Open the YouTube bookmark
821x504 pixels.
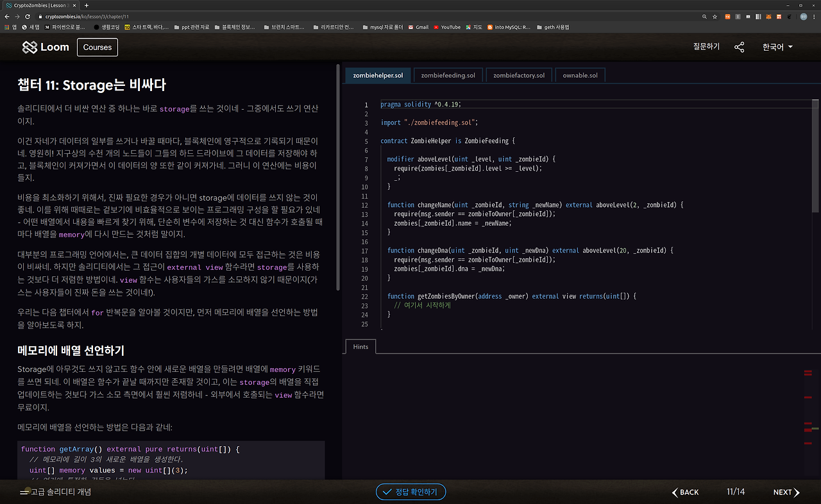[447, 27]
